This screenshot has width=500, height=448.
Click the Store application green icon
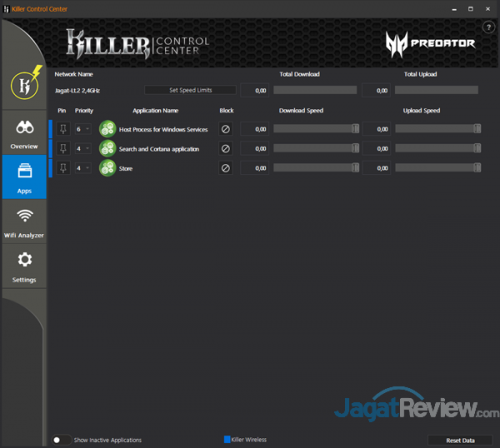107,168
